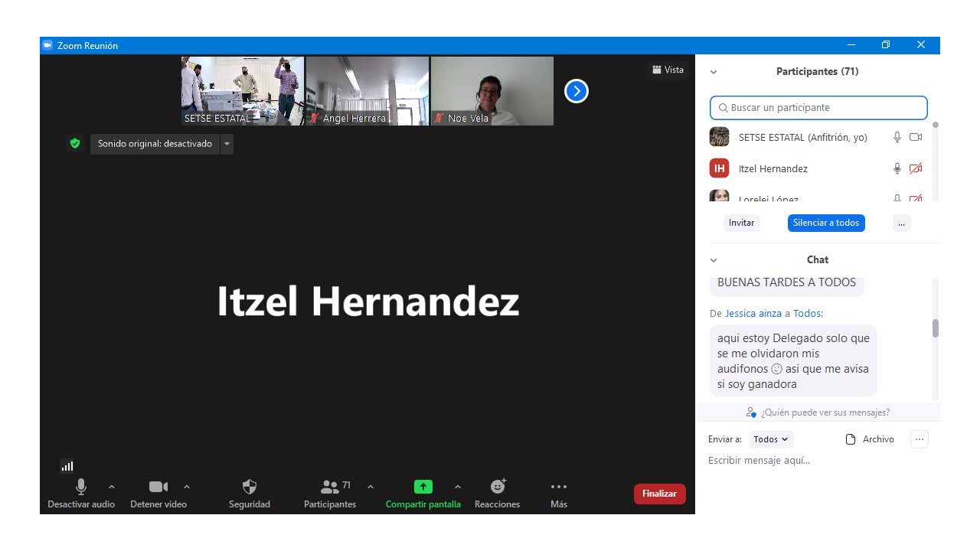Click the Silenciar a todos button
The width and height of the screenshot is (980, 551).
point(826,223)
